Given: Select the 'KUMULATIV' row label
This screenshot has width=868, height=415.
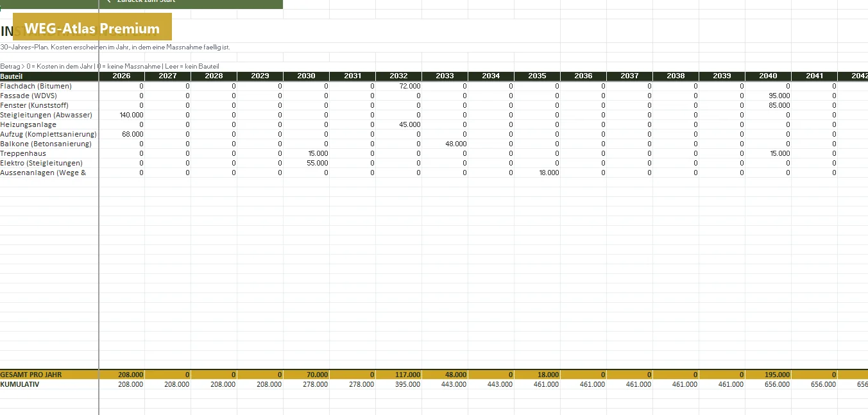Looking at the screenshot, I should pos(20,384).
